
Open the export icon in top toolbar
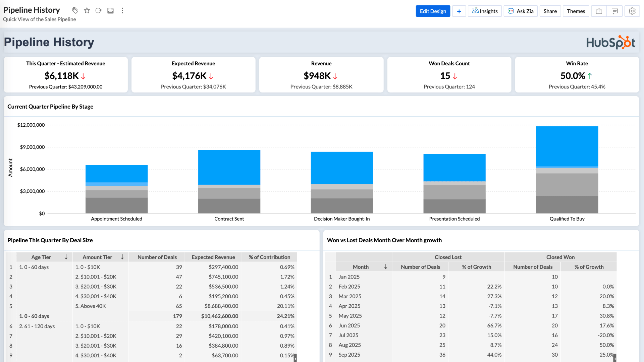(x=599, y=11)
